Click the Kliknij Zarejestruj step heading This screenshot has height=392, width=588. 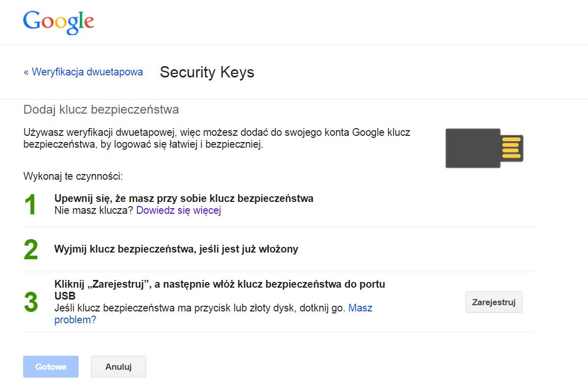tap(220, 285)
